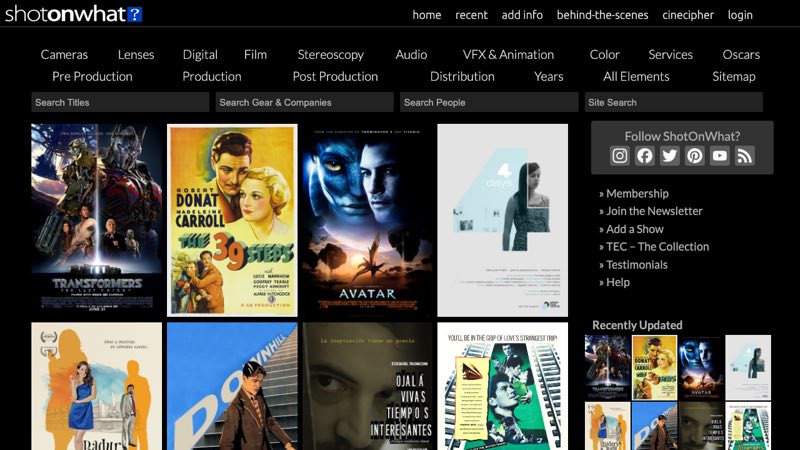800x450 pixels.
Task: Open Avatar thumbnail in Recently Updated
Action: 701,367
